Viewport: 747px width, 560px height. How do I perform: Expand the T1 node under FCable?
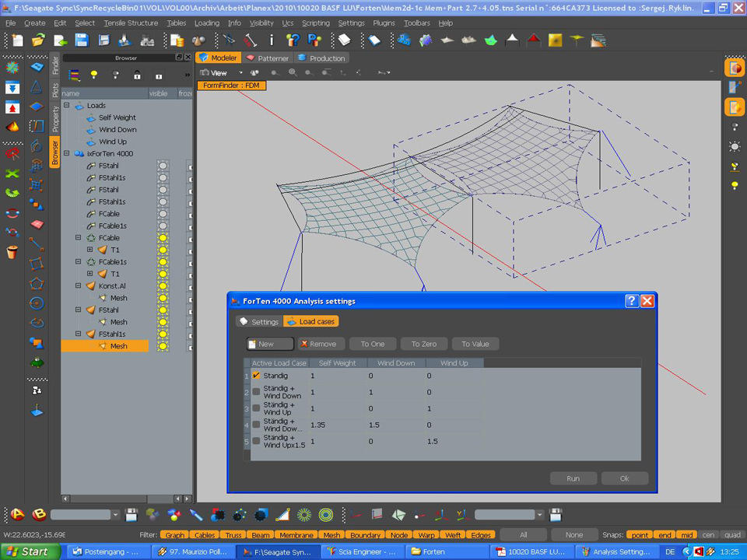89,250
